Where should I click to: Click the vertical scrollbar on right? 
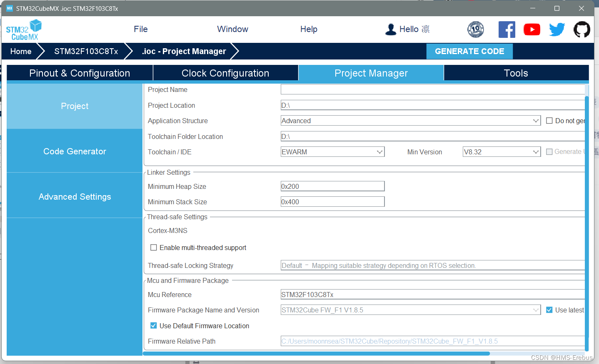[x=587, y=224]
